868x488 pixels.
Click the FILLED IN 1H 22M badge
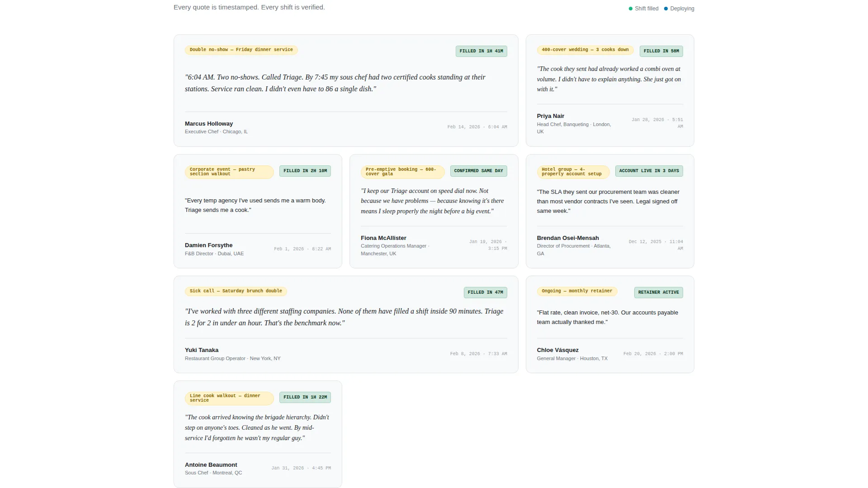(x=305, y=397)
